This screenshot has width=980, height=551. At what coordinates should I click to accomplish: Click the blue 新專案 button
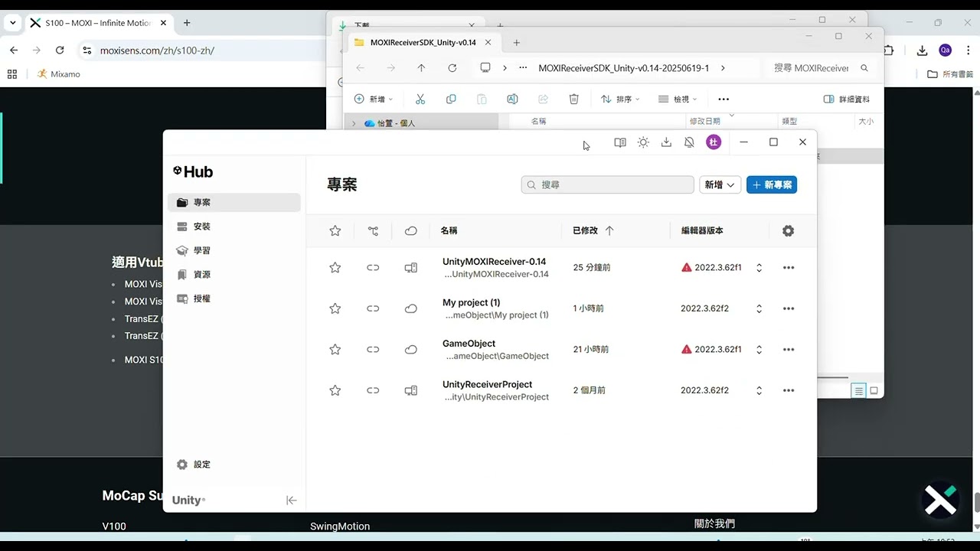coord(772,184)
